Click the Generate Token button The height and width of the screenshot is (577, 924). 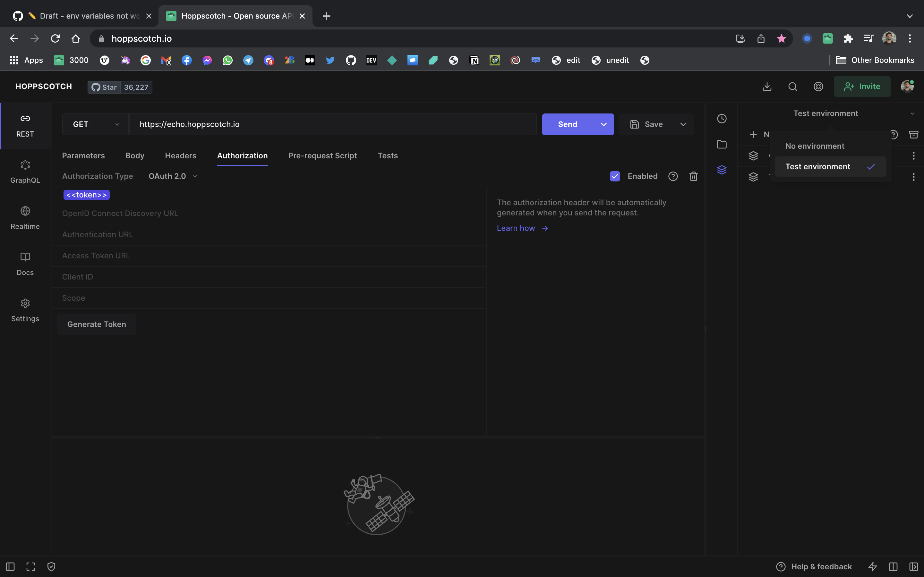[97, 324]
